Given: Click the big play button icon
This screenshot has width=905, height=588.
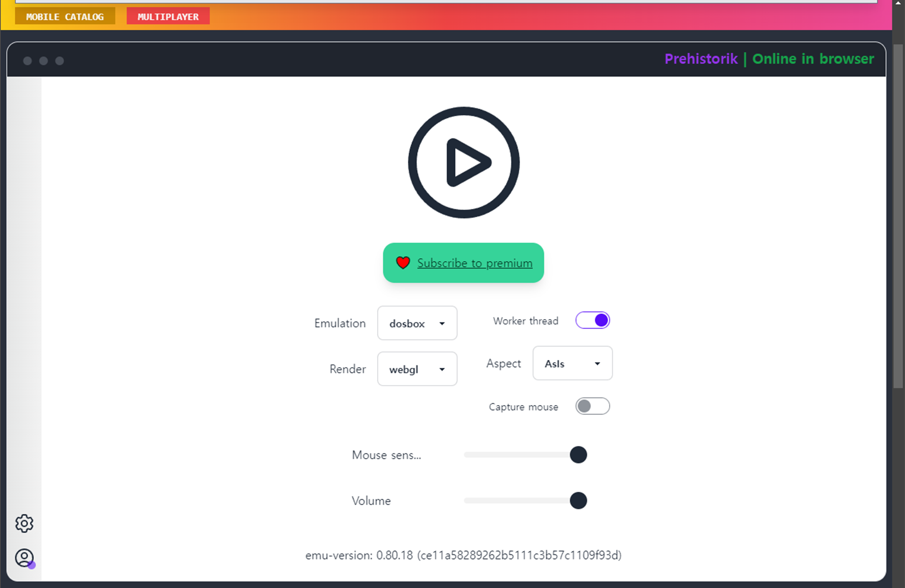Looking at the screenshot, I should point(464,162).
